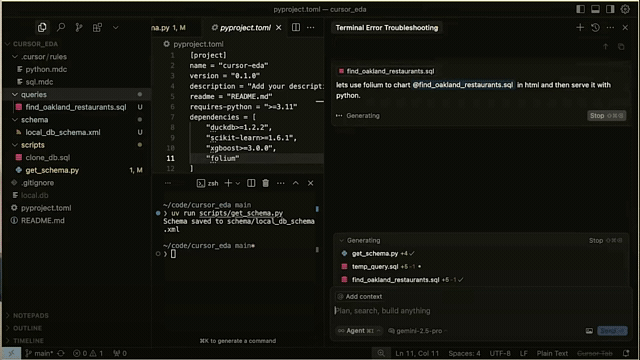Select the Terminal Error Troubleshooting chat tab
640x360 pixels.
click(x=387, y=28)
